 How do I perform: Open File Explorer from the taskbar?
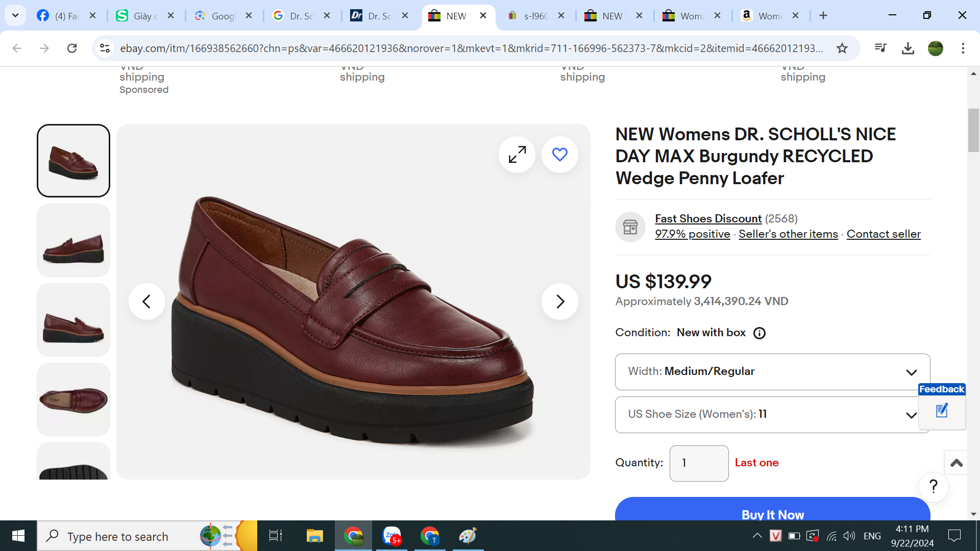(314, 536)
